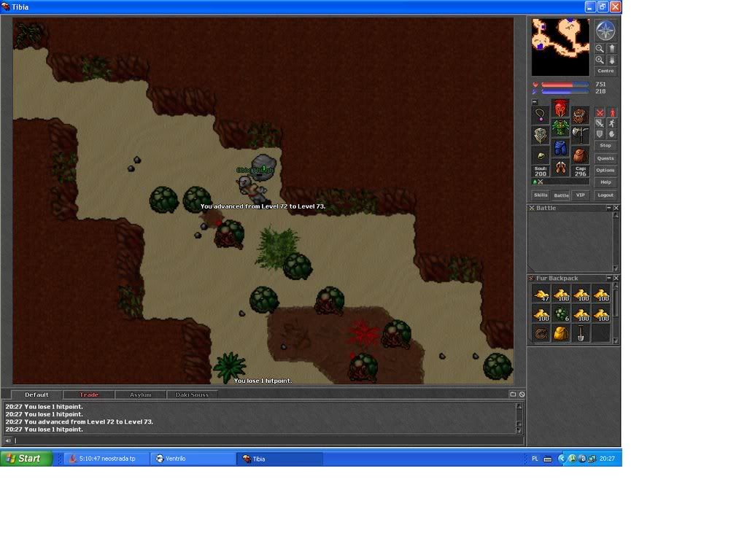Click the amulet in the necklace slot

click(541, 114)
